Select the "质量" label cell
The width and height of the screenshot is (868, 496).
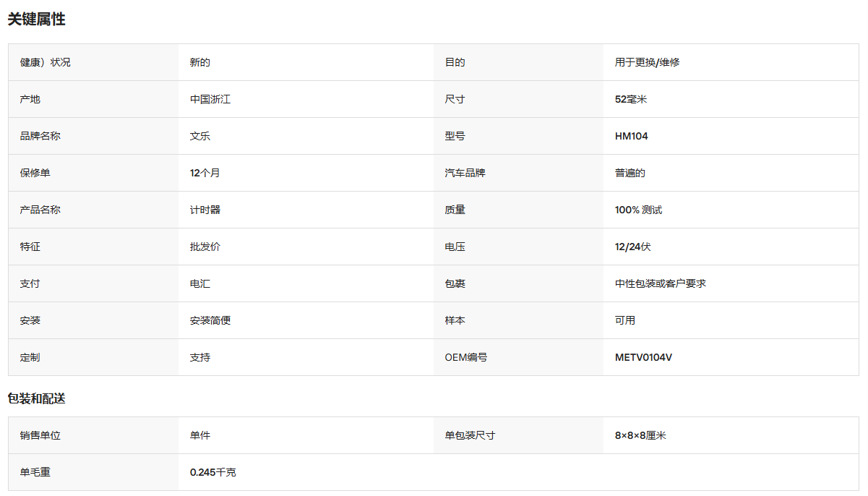tap(518, 210)
